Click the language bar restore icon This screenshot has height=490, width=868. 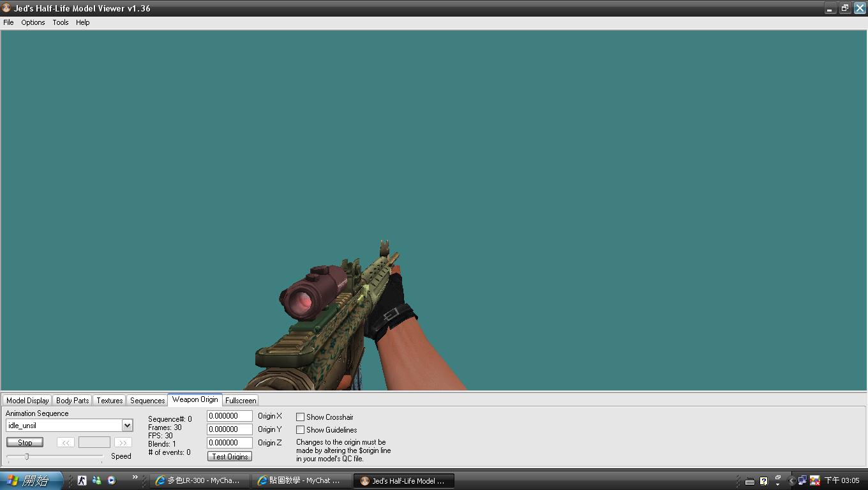click(778, 477)
